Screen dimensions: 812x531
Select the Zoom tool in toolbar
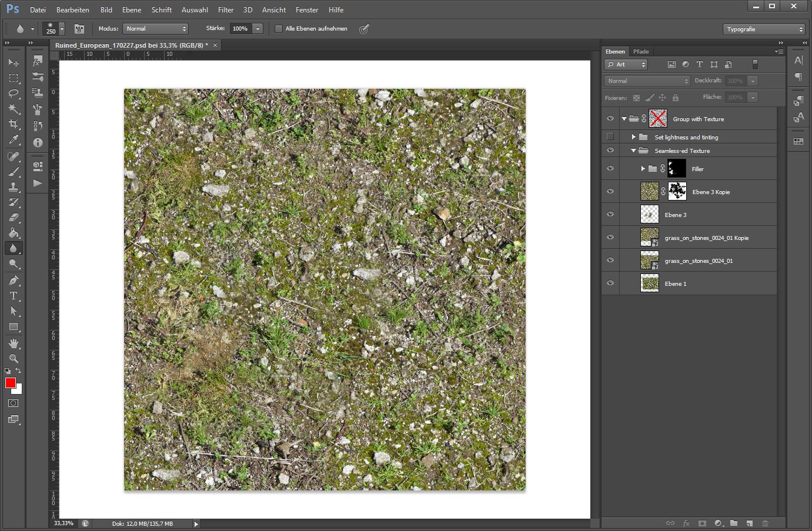point(14,358)
